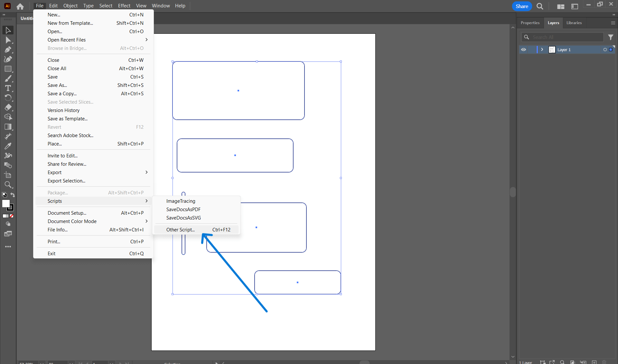Open the Object menu
The image size is (618, 364).
pyautogui.click(x=70, y=6)
